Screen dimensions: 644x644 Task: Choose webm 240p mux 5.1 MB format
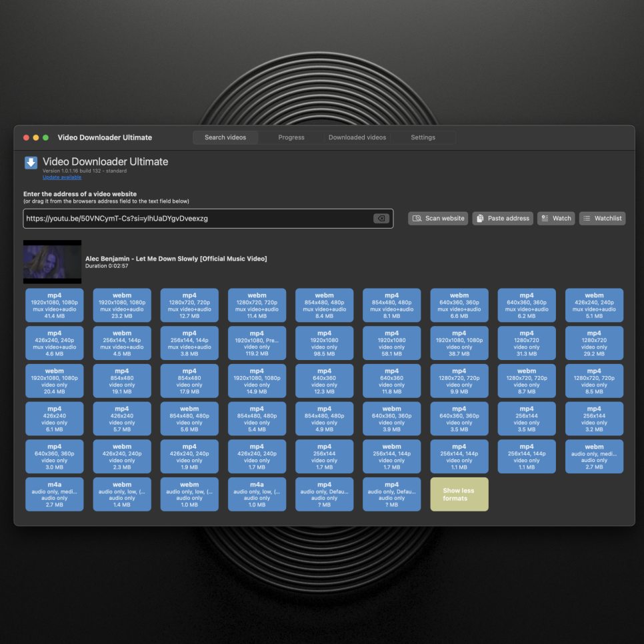click(x=594, y=305)
